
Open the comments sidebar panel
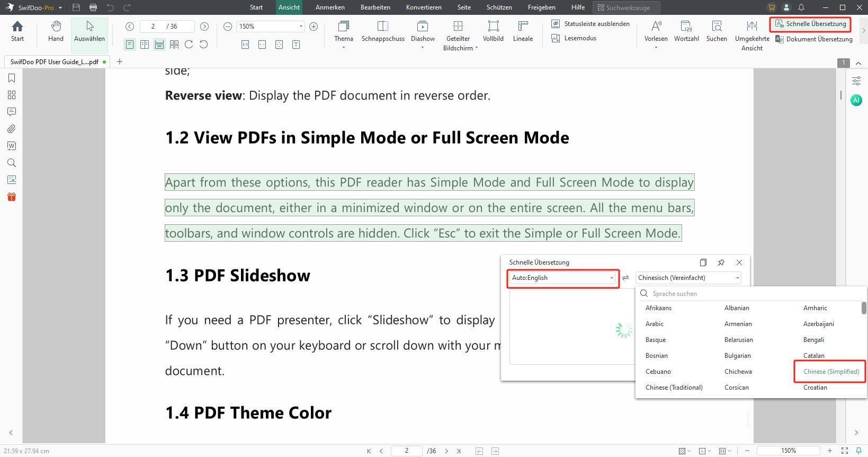point(12,112)
